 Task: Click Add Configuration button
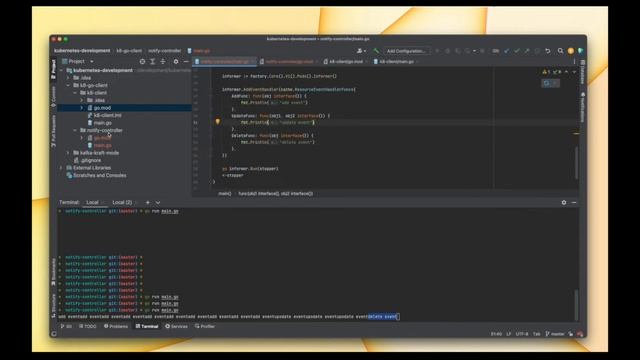[406, 51]
